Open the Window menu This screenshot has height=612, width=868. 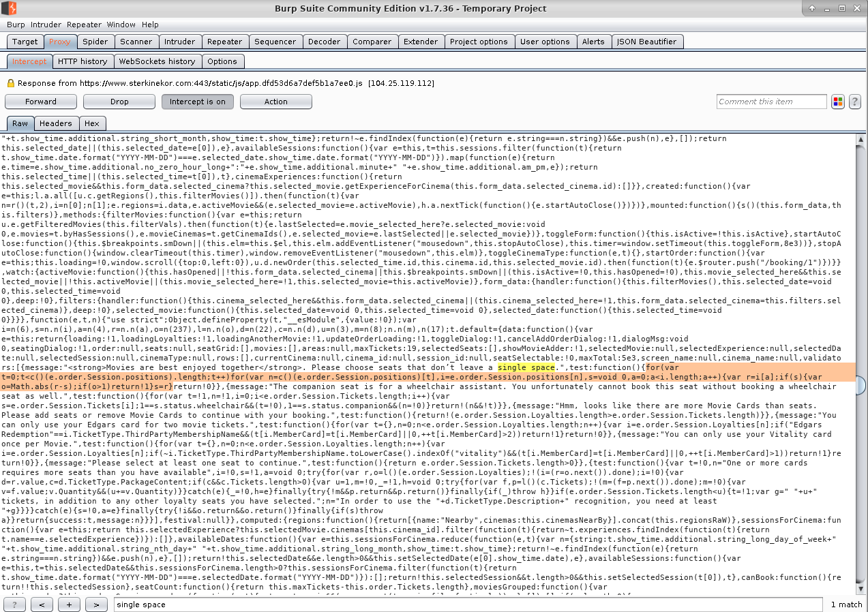[x=121, y=25]
